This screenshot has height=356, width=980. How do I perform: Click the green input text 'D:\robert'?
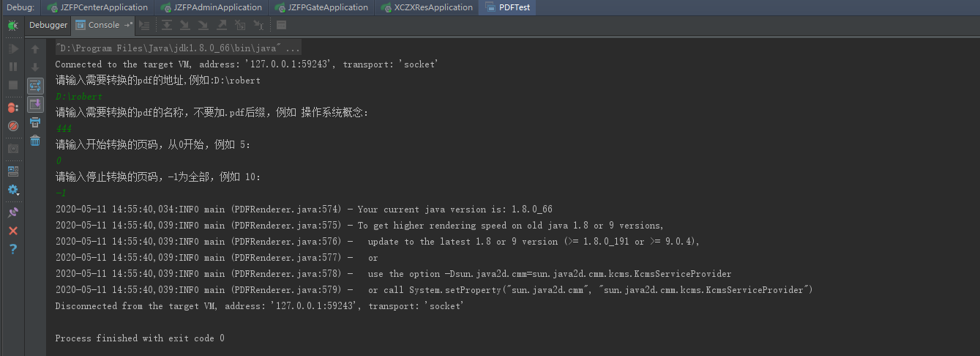pos(79,97)
